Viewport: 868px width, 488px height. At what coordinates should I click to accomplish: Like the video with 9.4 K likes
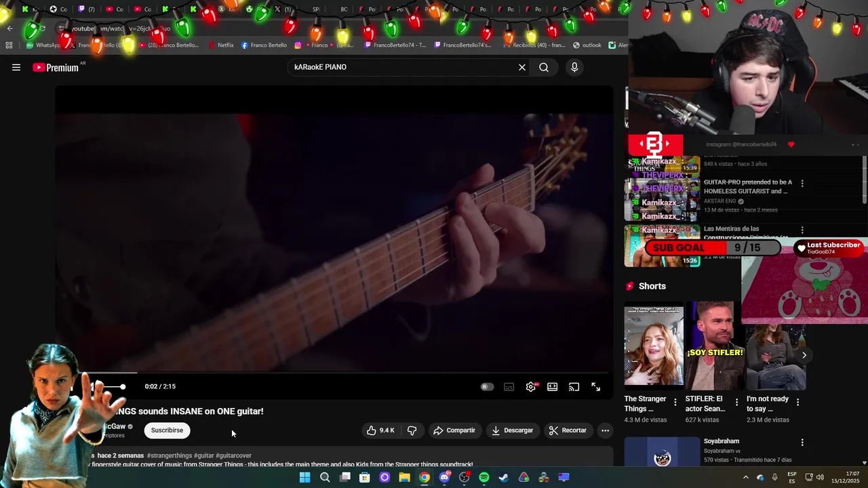click(x=380, y=430)
